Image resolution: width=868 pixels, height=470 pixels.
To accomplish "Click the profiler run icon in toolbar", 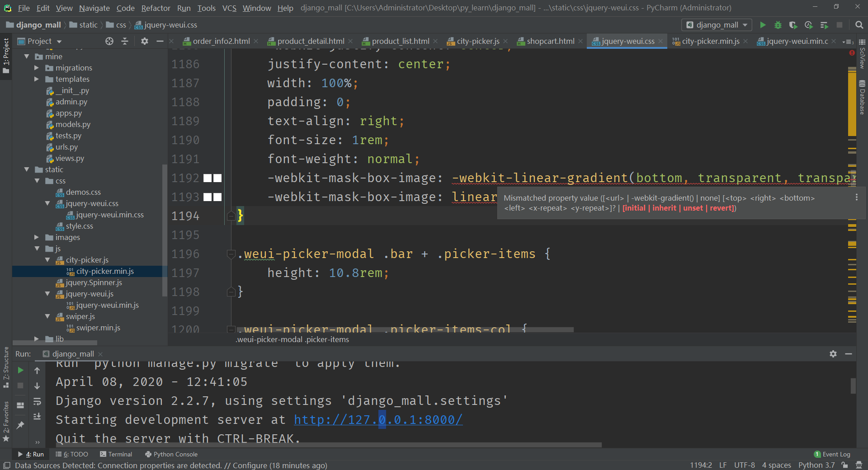I will click(809, 25).
